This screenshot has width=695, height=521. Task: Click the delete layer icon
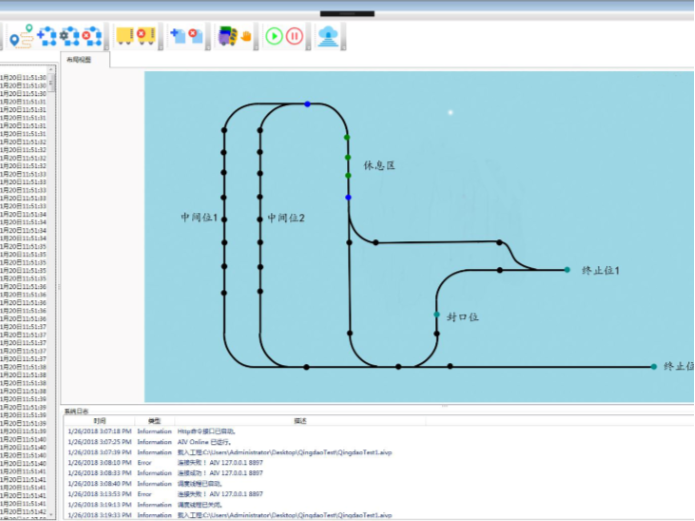pos(195,36)
